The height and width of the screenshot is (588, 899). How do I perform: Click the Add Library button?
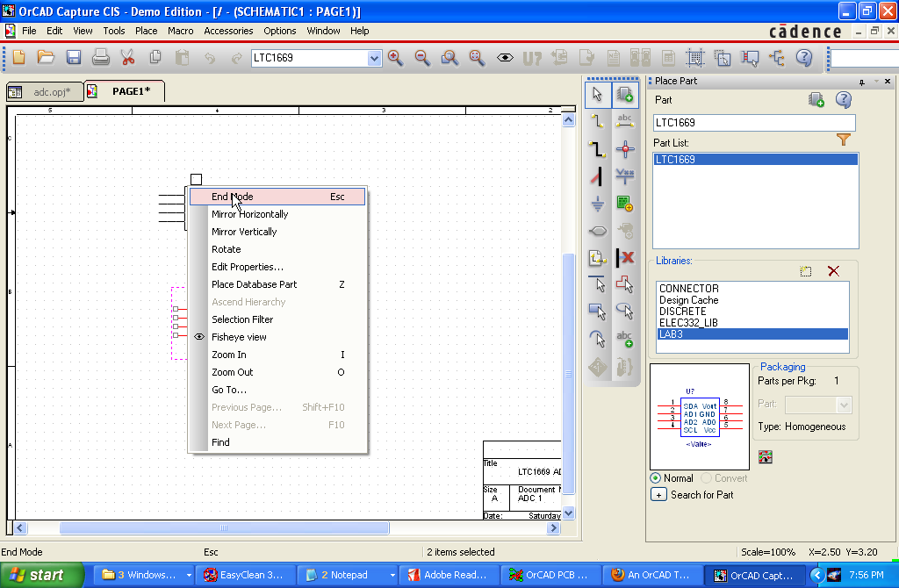(x=806, y=271)
